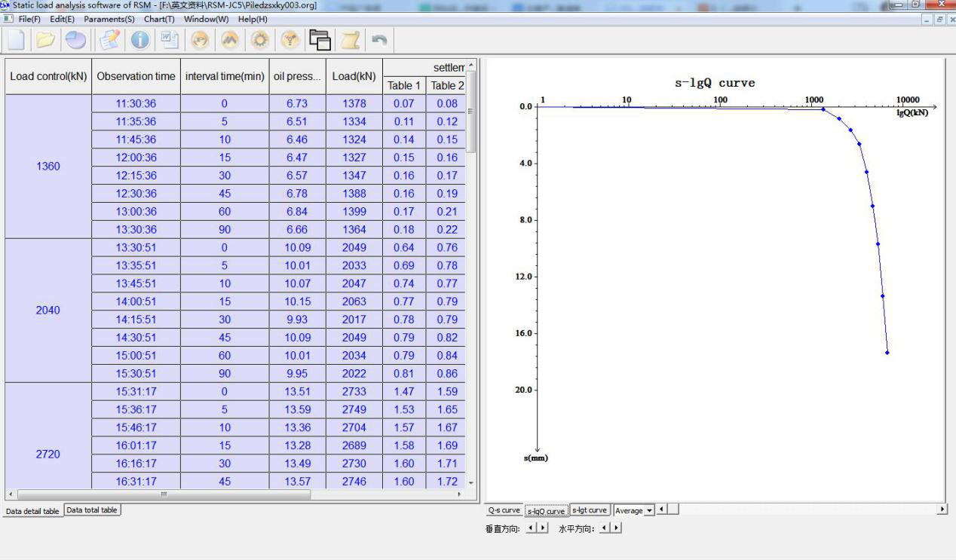Click the oil pressure column header
The width and height of the screenshot is (956, 560).
coord(297,76)
